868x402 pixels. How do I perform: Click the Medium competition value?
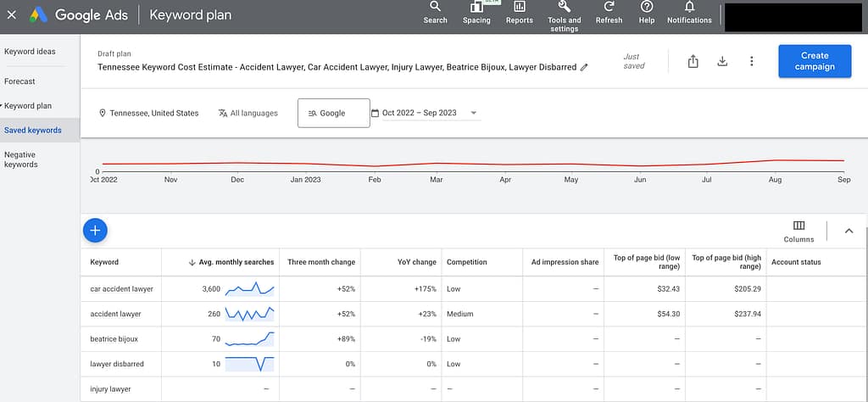point(460,314)
